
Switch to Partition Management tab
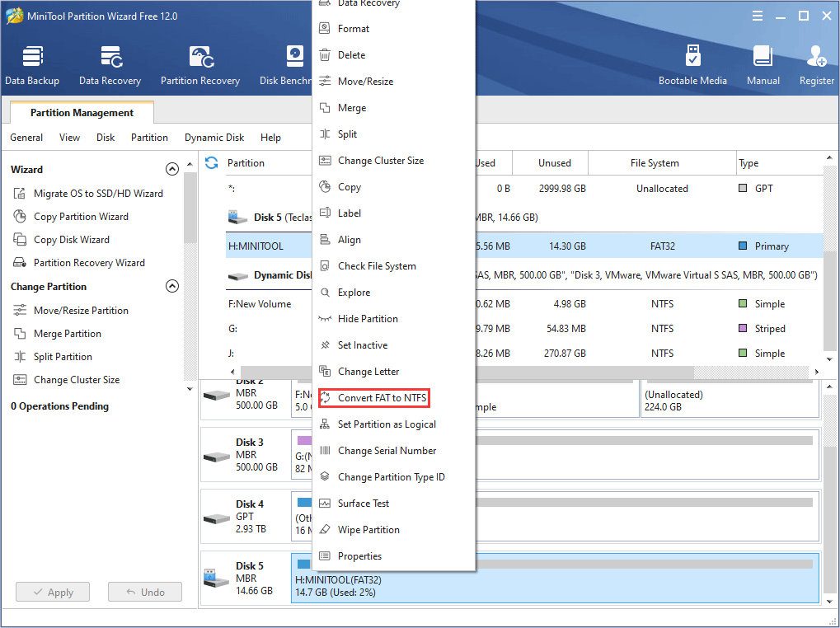coord(82,112)
